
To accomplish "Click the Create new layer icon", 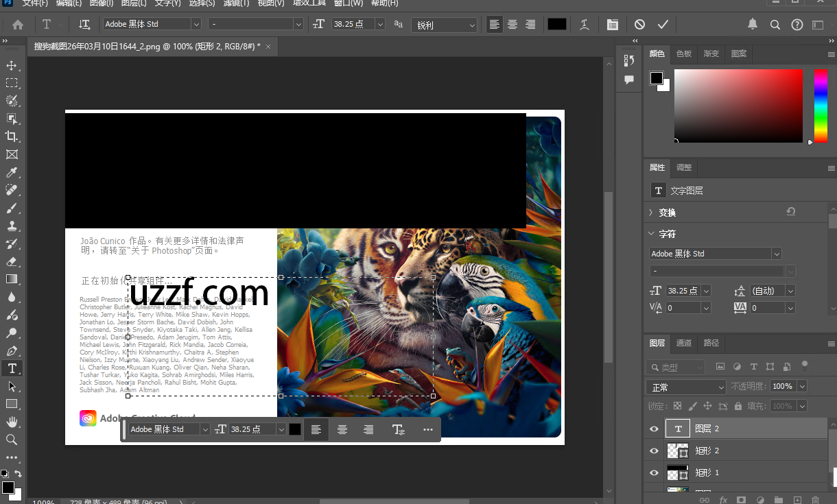I will pos(797,501).
